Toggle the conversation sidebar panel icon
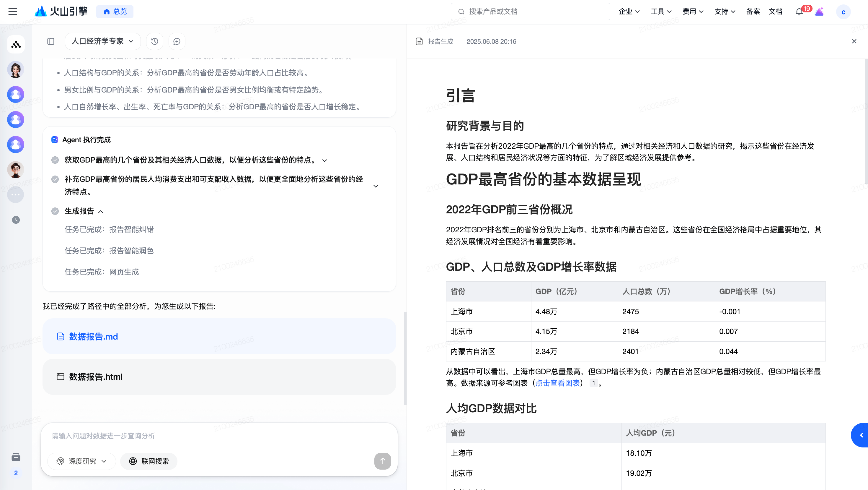The width and height of the screenshot is (868, 490). [51, 41]
